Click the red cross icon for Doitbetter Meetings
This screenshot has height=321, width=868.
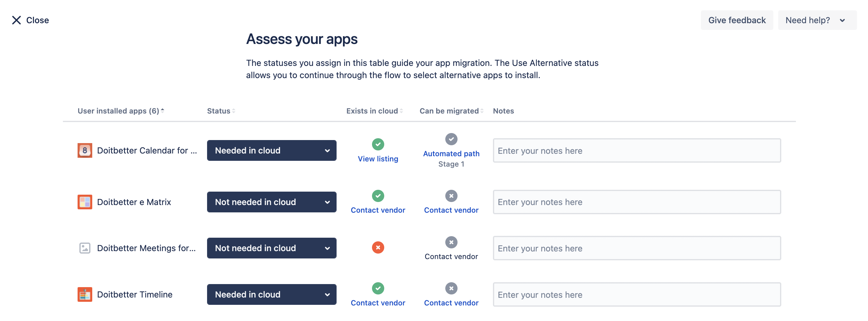tap(378, 247)
